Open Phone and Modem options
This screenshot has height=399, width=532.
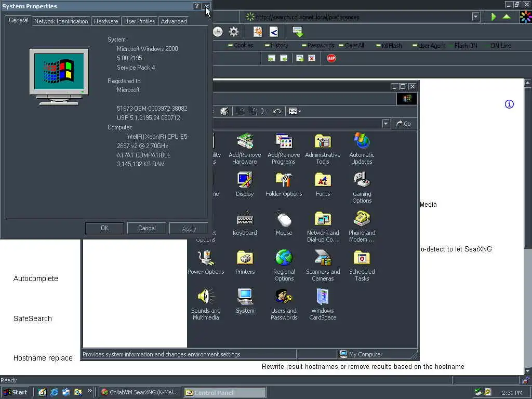click(x=362, y=227)
